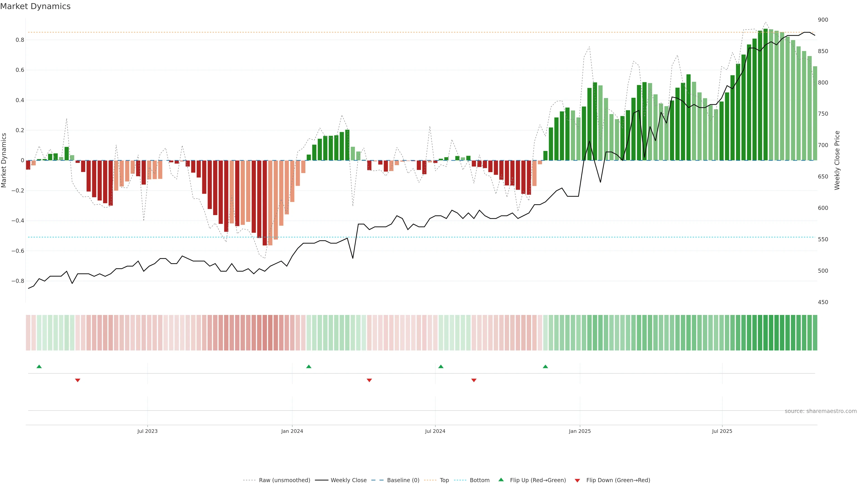Click the Flip Up marker just after Jul 2024
The image size is (868, 488).
tap(441, 366)
